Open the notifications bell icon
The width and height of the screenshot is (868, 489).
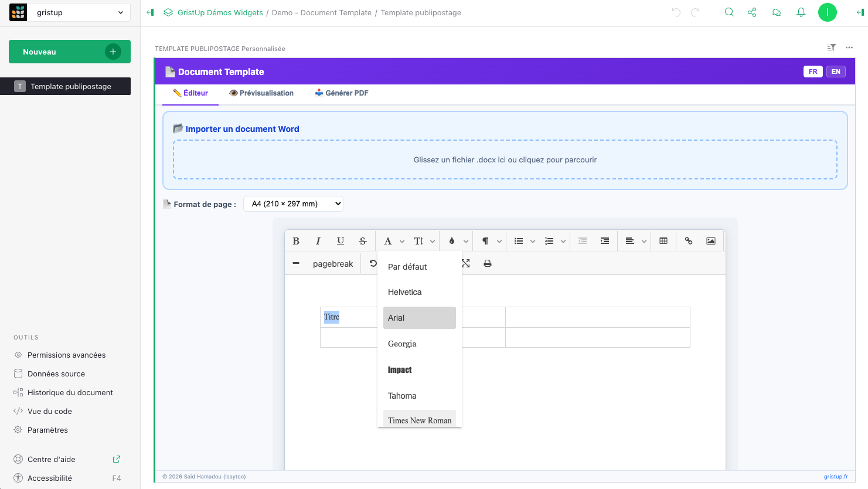pos(801,12)
